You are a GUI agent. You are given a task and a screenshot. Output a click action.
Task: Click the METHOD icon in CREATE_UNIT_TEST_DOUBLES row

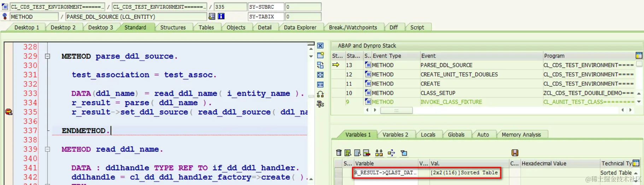(x=368, y=74)
